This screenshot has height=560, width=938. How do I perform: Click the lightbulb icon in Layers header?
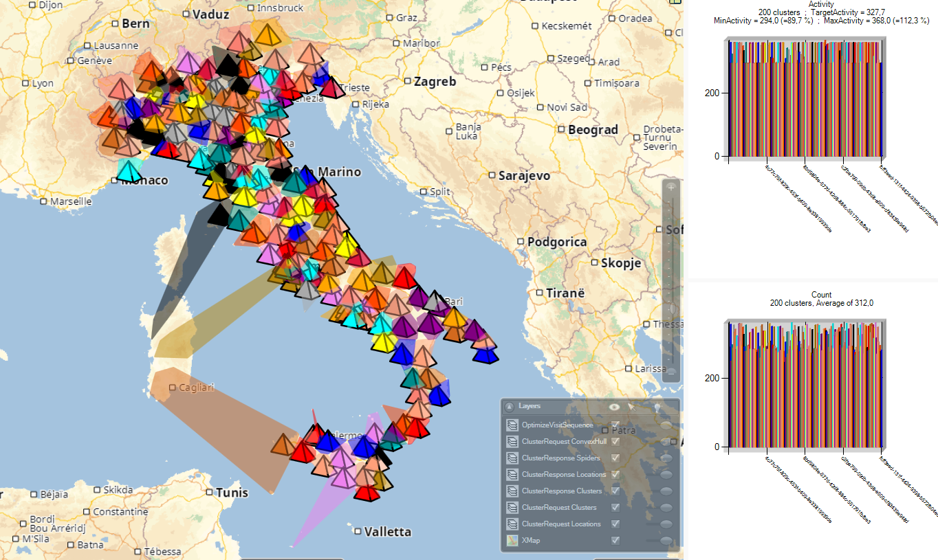(x=657, y=407)
